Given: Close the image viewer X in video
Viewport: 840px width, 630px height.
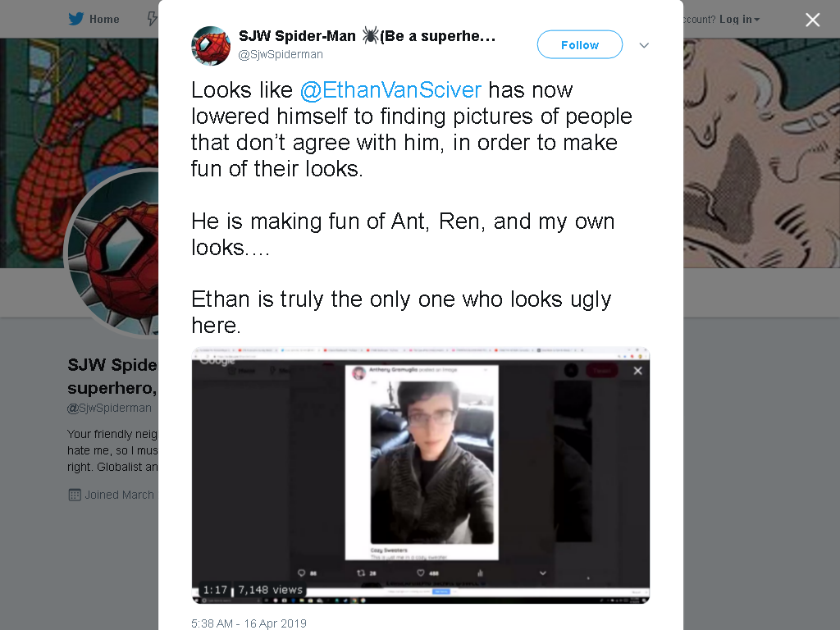Looking at the screenshot, I should 637,371.
